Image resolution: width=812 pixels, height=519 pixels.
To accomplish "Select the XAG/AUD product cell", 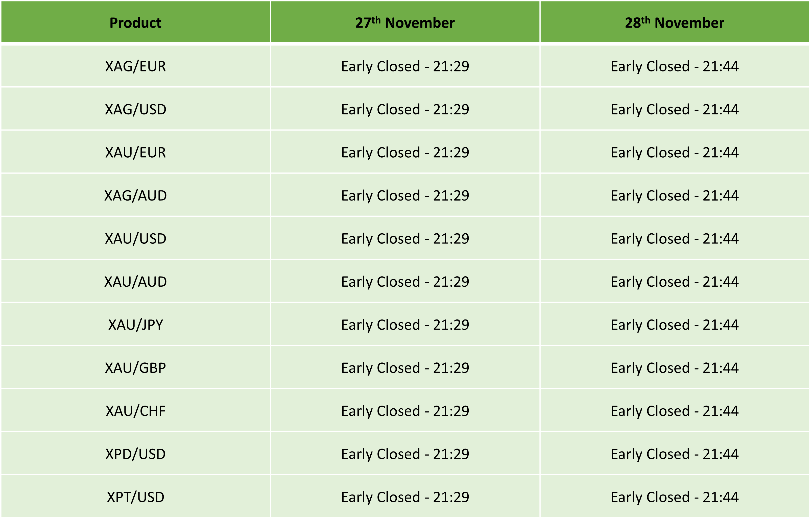I will (135, 196).
